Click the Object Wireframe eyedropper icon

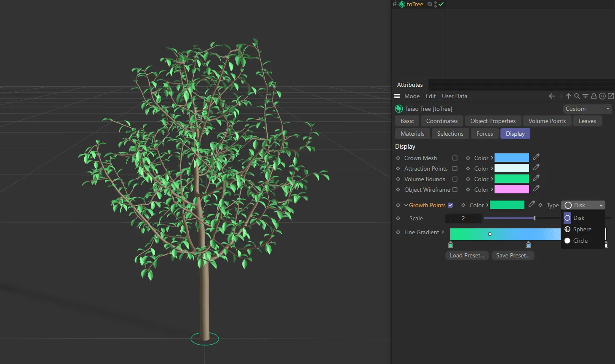click(536, 189)
